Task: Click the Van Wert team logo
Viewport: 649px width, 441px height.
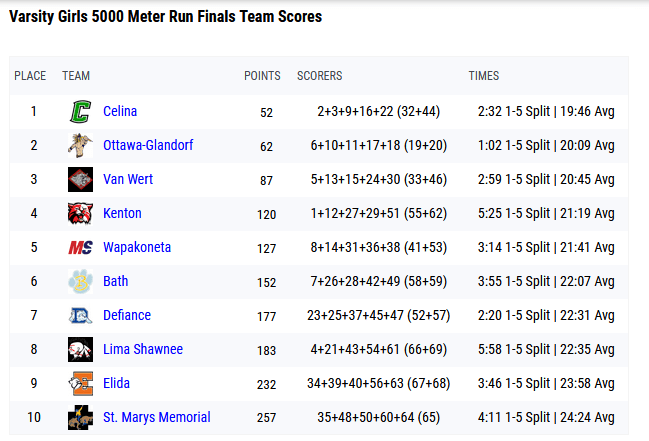Action: [80, 180]
